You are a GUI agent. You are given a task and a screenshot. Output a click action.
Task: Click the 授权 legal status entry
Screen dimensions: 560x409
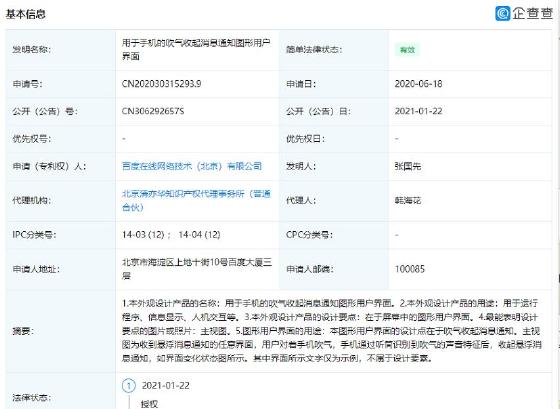pos(149,404)
